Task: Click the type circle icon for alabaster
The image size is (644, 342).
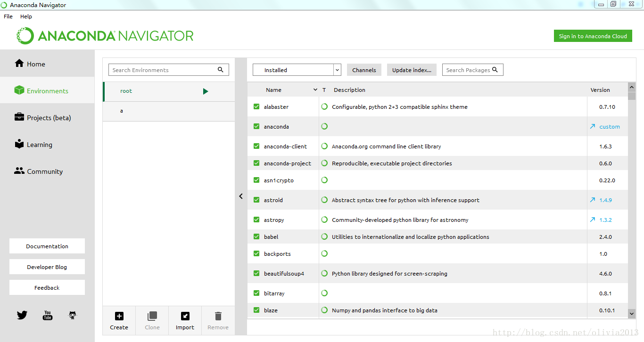Action: click(x=324, y=106)
